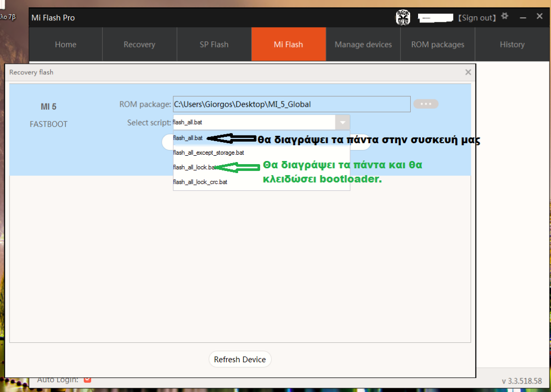The width and height of the screenshot is (551, 392).
Task: Expand the Select script dropdown arrow
Action: 342,122
